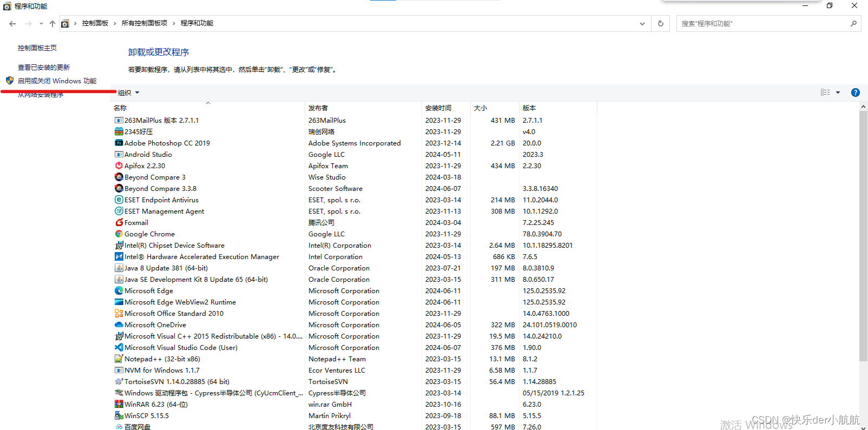The height and width of the screenshot is (430, 868).
Task: Click the 263MailPlus program icon
Action: (x=119, y=120)
